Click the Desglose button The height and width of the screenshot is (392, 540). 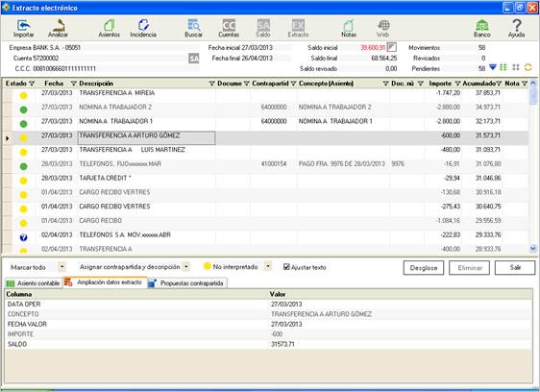click(423, 268)
